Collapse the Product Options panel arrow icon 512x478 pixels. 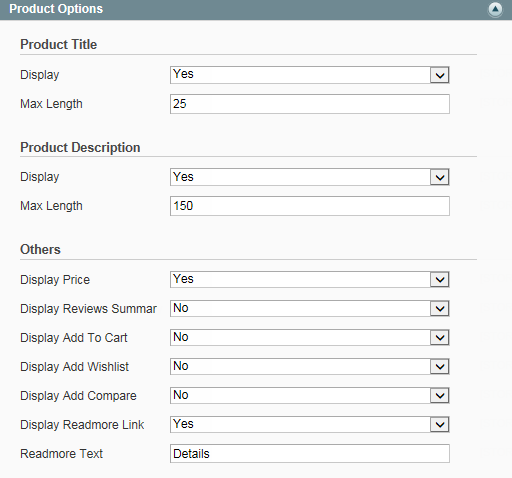pos(495,9)
